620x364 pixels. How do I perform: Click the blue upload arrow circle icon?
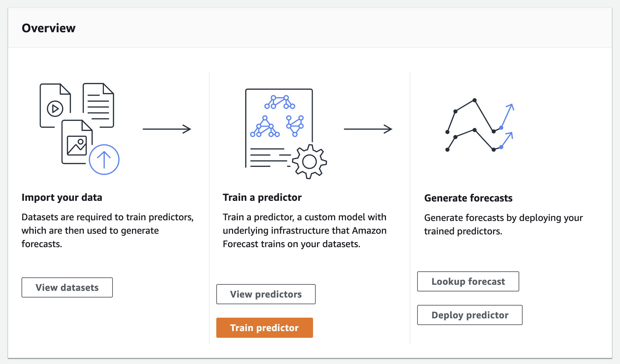(104, 160)
